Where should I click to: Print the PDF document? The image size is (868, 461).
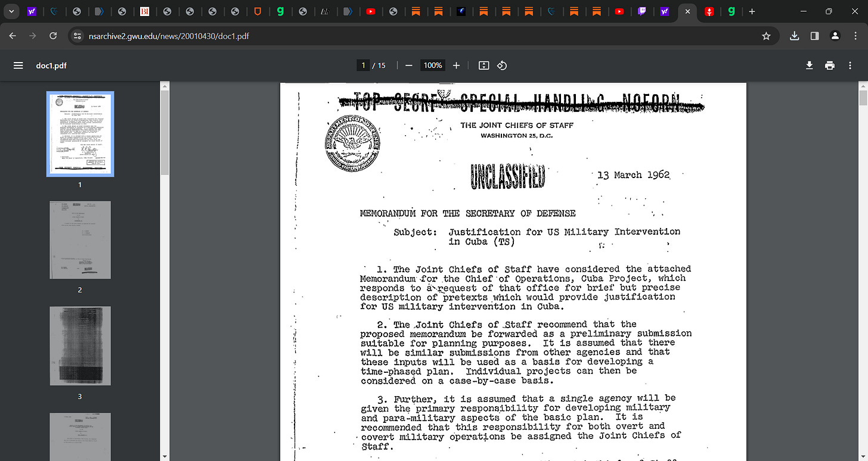point(830,66)
